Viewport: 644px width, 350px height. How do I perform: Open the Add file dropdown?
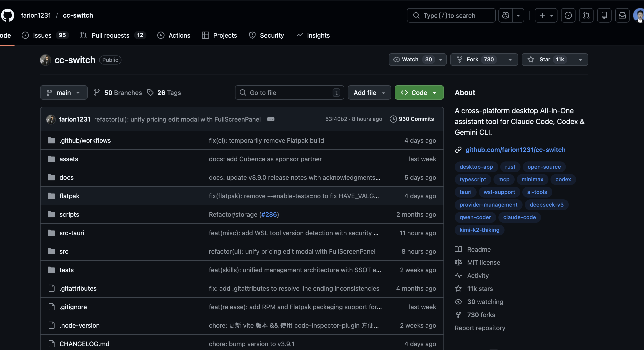point(369,92)
